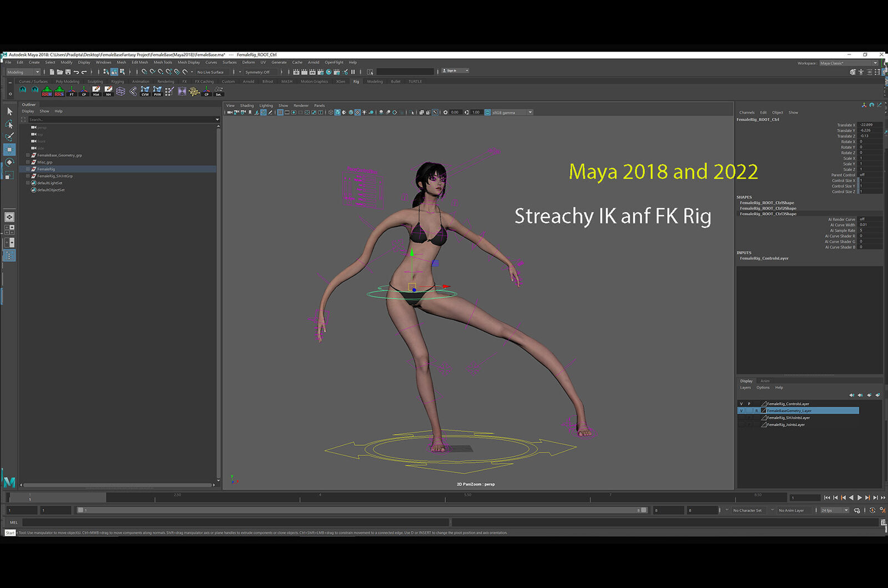Open the Maya Classic workspace dropdown
The width and height of the screenshot is (888, 588).
(849, 63)
